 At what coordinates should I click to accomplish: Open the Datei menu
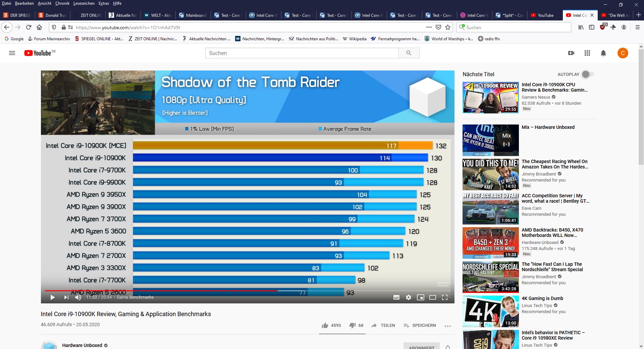[6, 3]
